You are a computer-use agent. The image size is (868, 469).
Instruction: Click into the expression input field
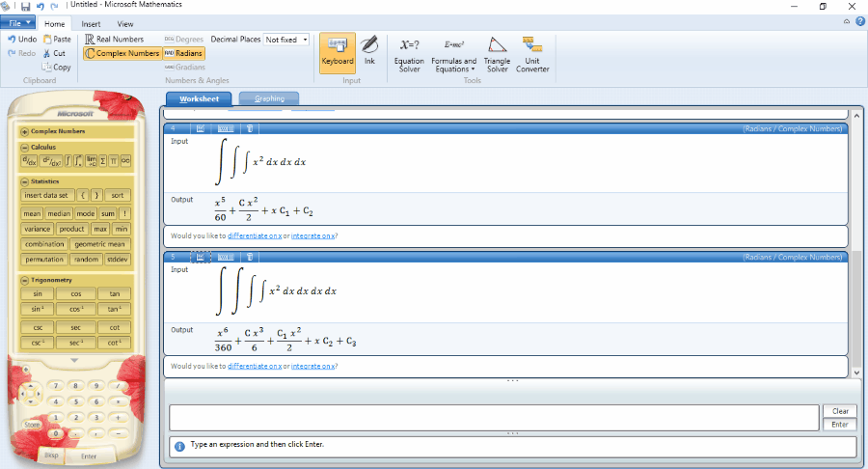coord(494,418)
